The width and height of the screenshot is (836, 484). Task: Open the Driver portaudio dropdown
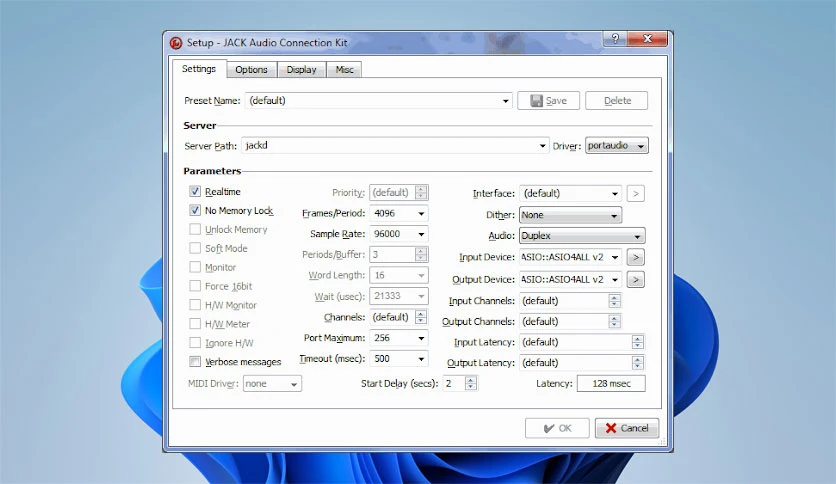[617, 146]
